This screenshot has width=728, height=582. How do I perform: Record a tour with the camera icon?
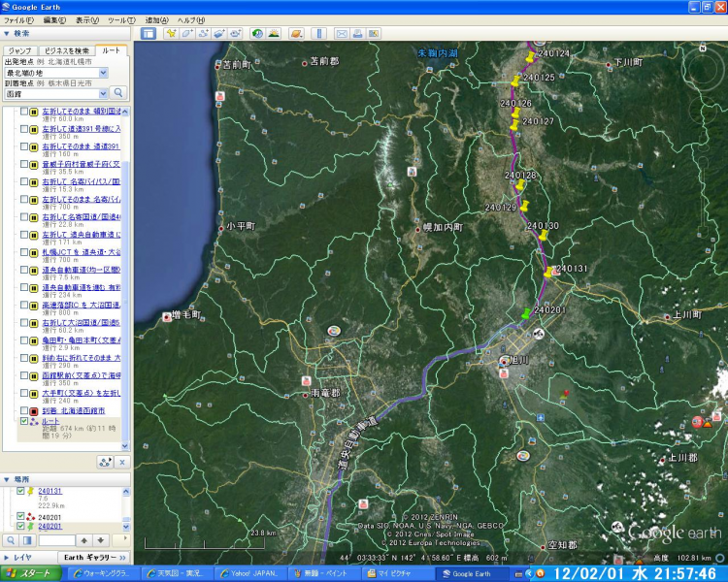pos(235,33)
